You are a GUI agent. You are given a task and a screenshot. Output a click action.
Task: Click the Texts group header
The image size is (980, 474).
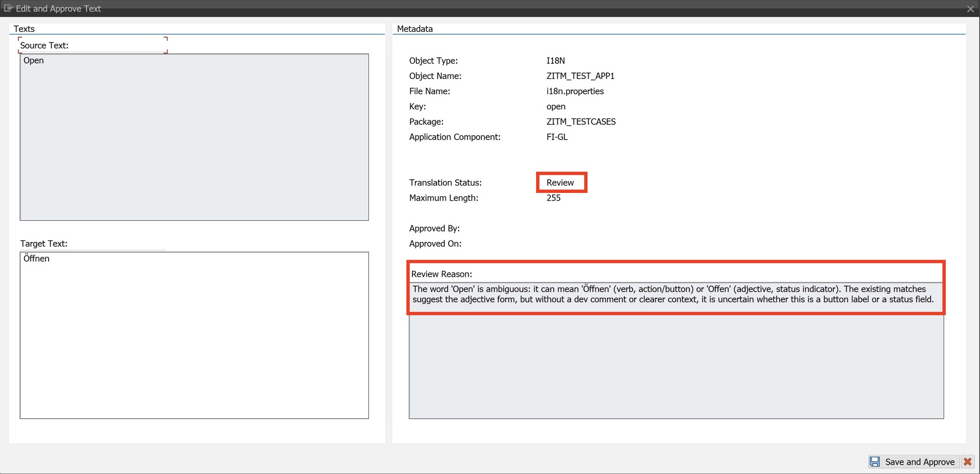click(24, 29)
